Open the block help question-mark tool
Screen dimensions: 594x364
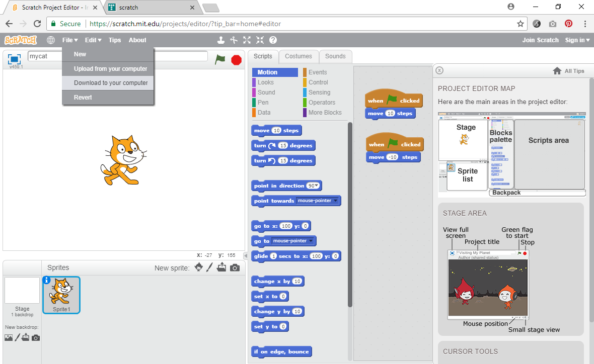(273, 40)
